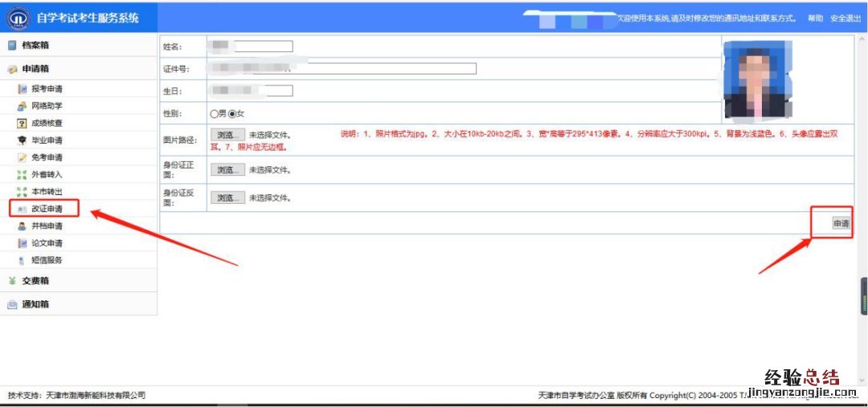Image resolution: width=868 pixels, height=407 pixels.
Task: Click the 短信服务 phone icon
Action: coord(22,260)
